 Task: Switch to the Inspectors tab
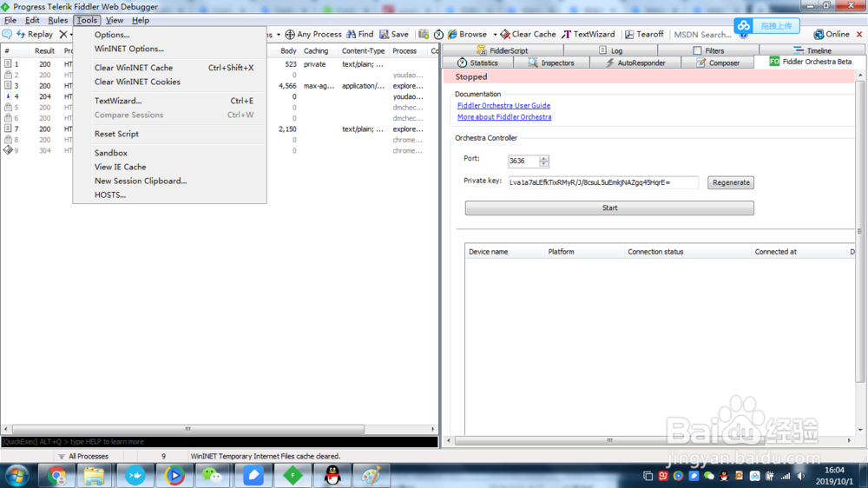[x=551, y=63]
